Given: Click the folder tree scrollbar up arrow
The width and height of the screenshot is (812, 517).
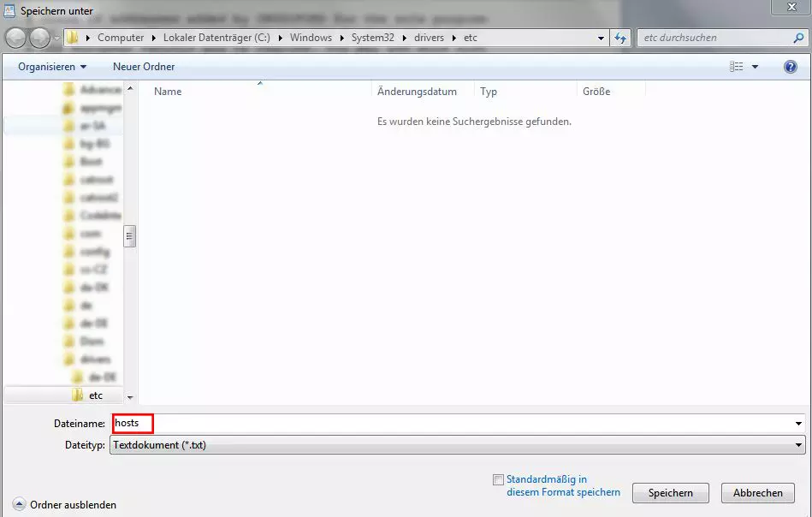Looking at the screenshot, I should click(130, 88).
